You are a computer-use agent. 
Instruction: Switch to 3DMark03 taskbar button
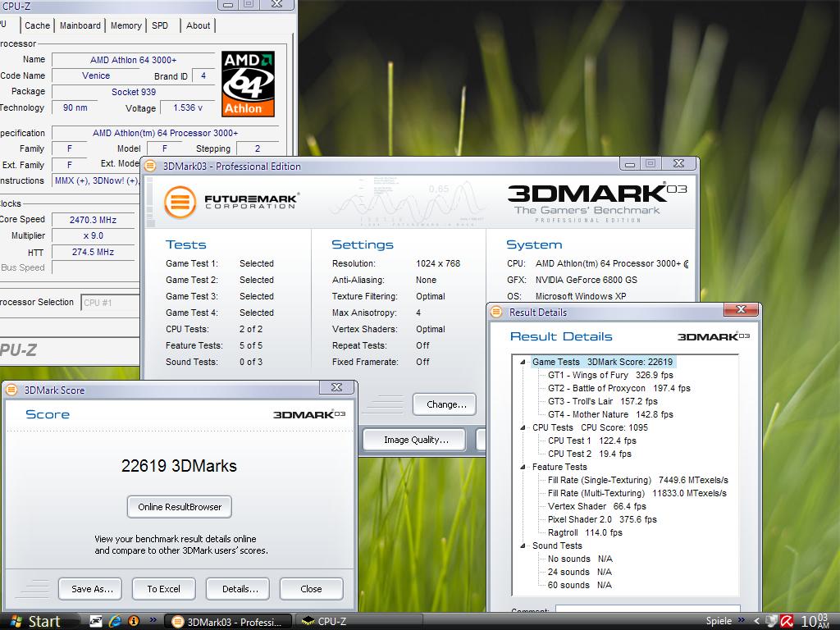(228, 622)
